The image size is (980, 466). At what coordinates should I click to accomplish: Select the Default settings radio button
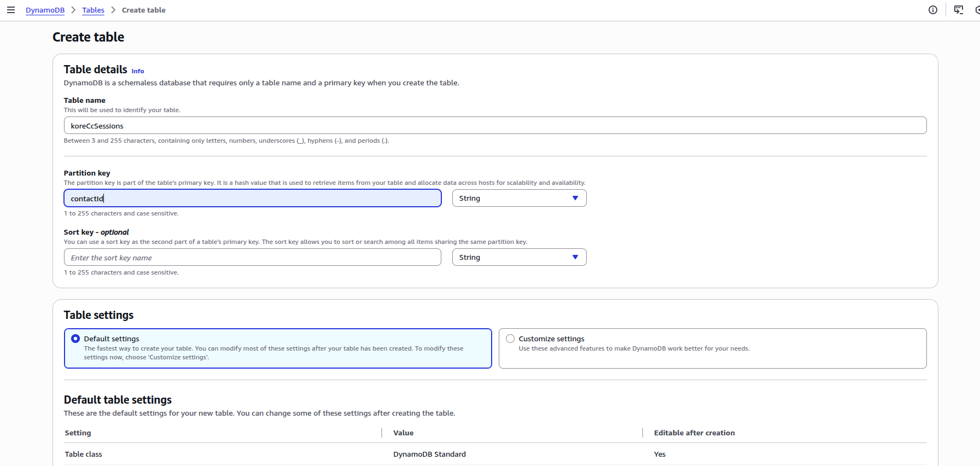[x=75, y=339]
